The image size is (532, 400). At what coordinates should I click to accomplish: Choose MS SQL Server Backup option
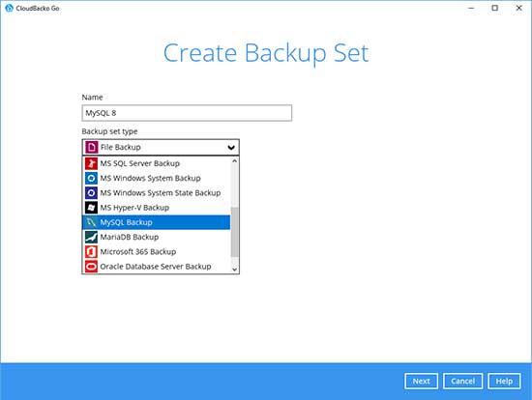click(x=157, y=163)
